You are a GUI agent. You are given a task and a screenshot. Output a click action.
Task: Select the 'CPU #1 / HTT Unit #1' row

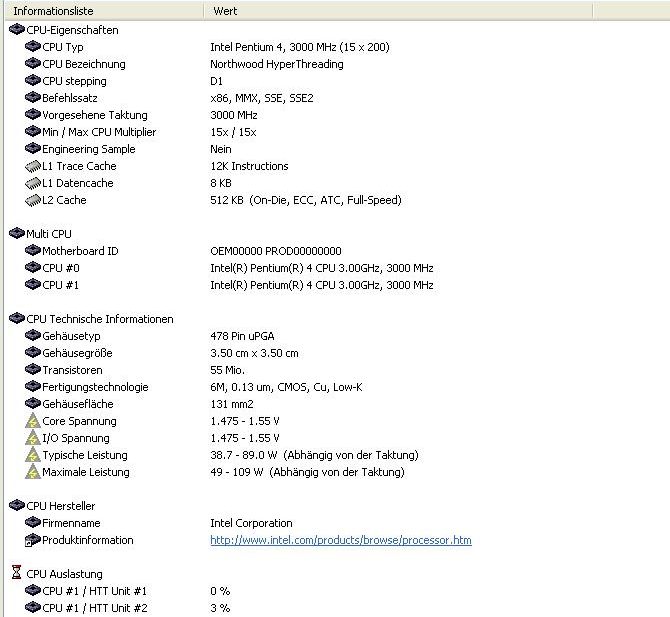[x=94, y=591]
